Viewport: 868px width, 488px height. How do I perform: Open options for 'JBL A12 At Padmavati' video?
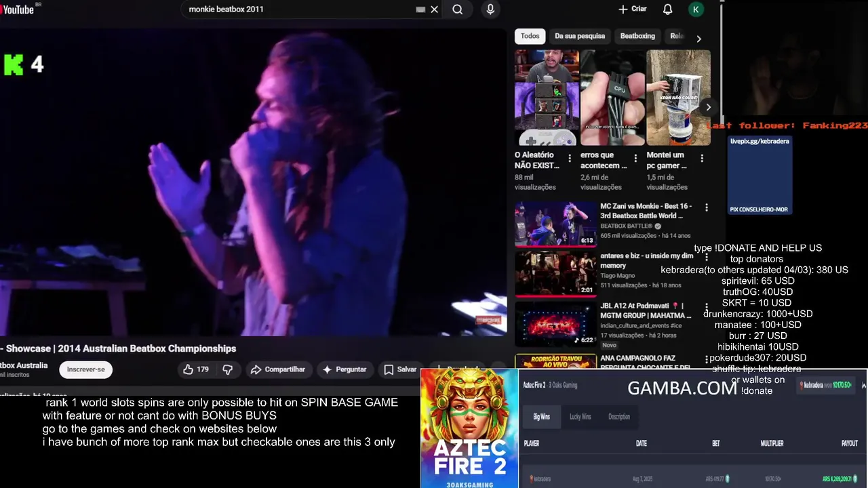[707, 308]
